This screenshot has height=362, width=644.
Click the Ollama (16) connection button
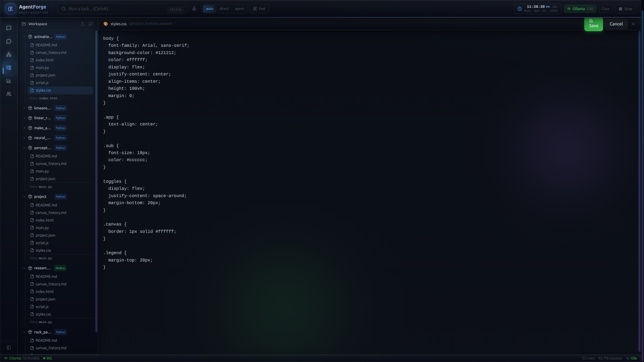580,9
